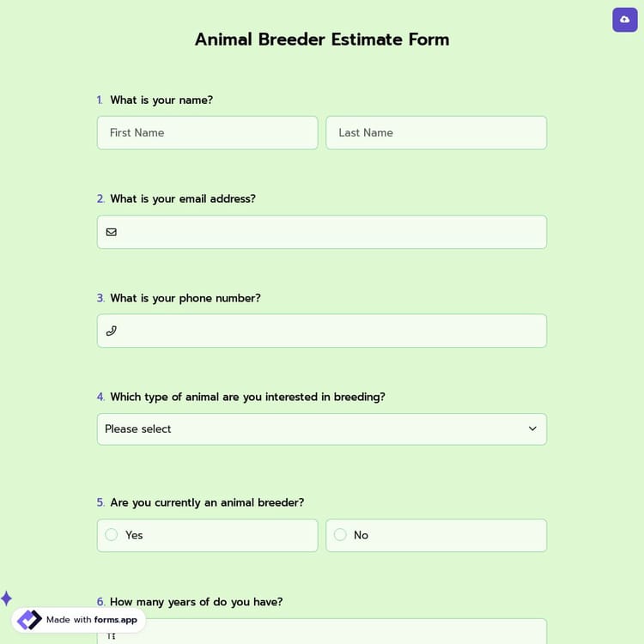Click the number icon in years field
This screenshot has height=644, width=644.
(x=112, y=636)
